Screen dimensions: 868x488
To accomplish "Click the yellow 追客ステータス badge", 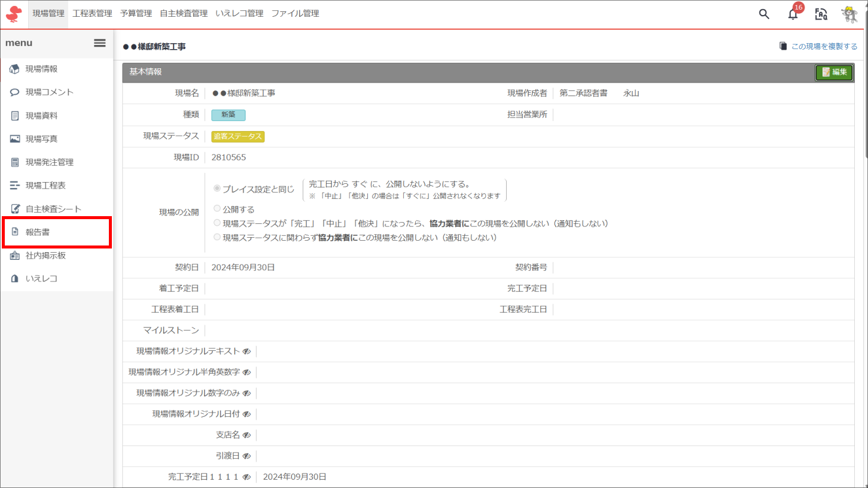I will 237,137.
